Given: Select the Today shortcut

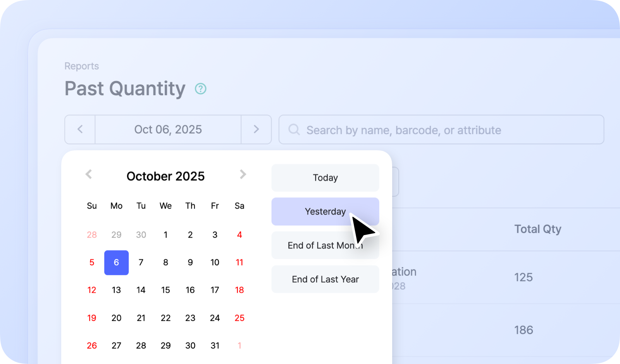Looking at the screenshot, I should tap(325, 178).
